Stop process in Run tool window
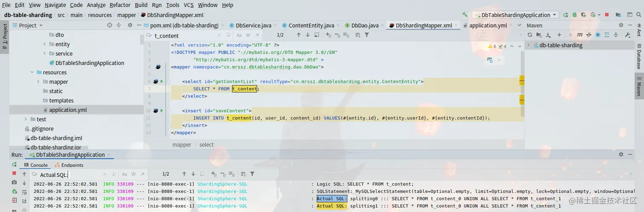The width and height of the screenshot is (644, 212). click(x=14, y=173)
